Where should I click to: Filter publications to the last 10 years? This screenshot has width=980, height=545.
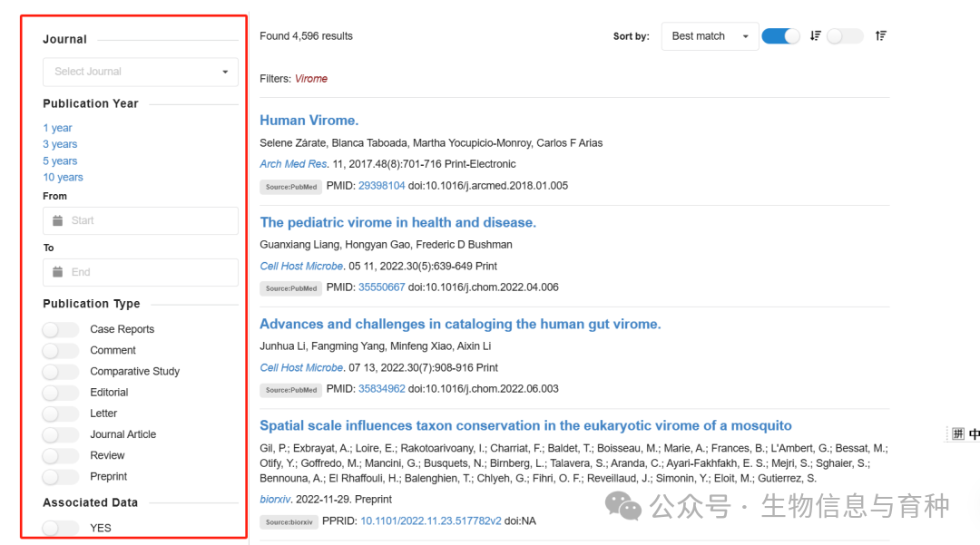coord(63,177)
